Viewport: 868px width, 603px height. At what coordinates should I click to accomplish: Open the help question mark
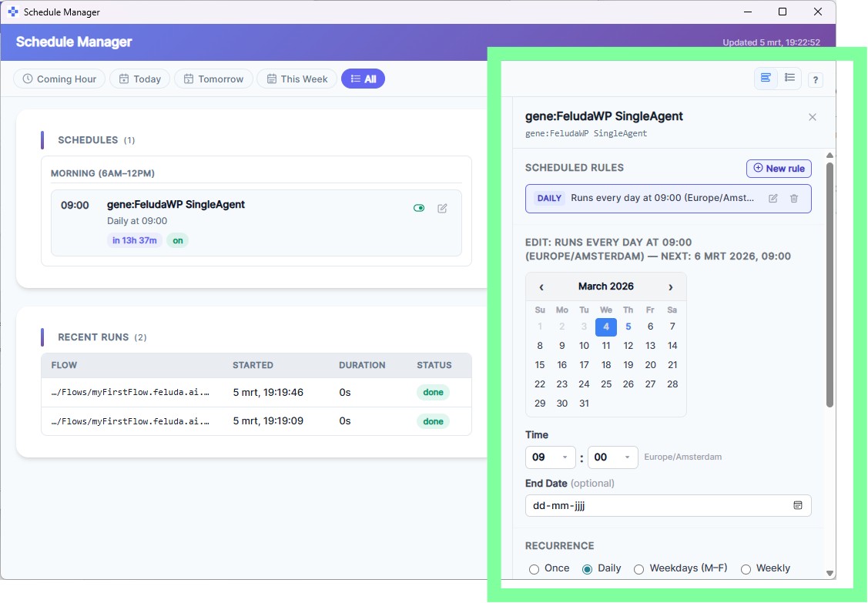[x=815, y=79]
